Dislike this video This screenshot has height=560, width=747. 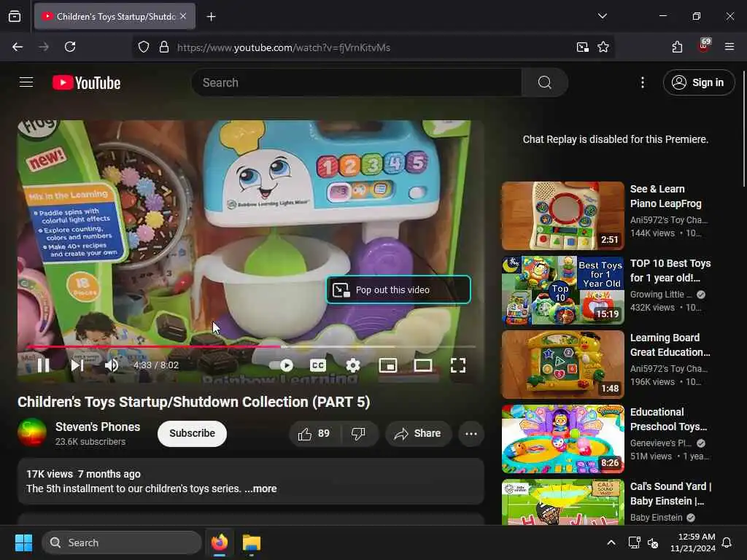click(x=359, y=433)
